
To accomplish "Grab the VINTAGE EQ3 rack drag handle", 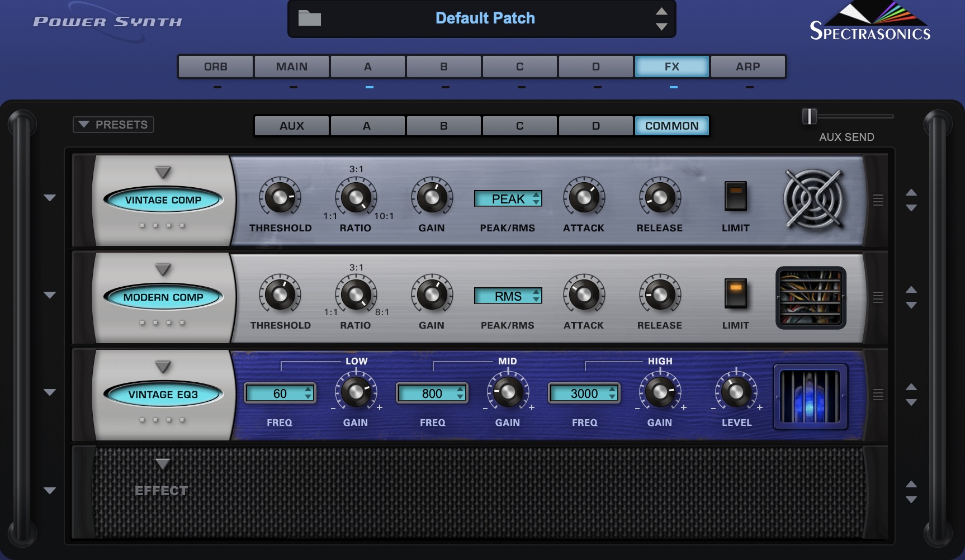I will click(878, 394).
